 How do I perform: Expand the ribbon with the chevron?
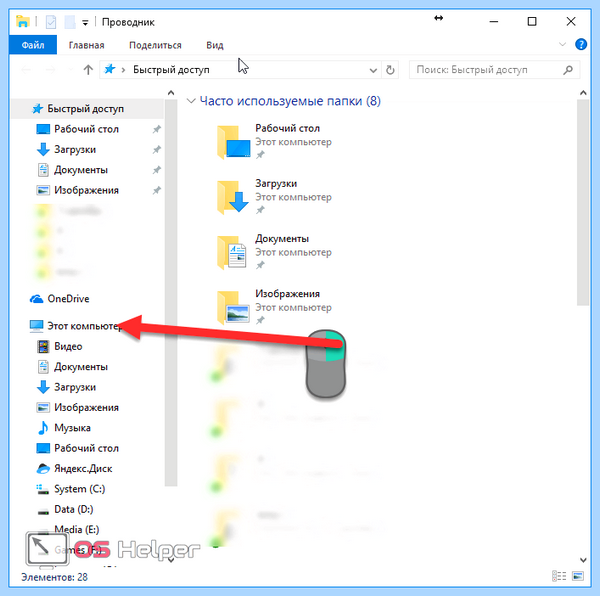coord(562,44)
